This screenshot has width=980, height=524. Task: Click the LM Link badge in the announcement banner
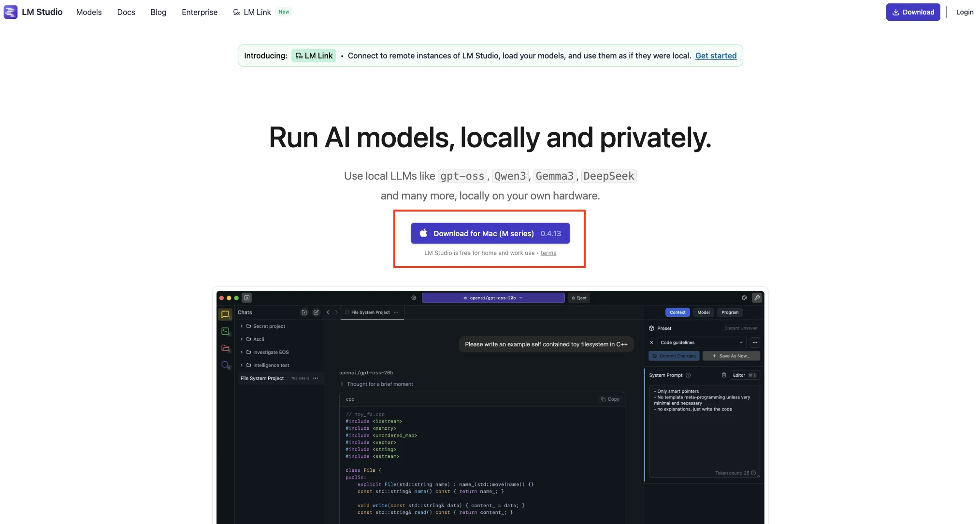(314, 56)
